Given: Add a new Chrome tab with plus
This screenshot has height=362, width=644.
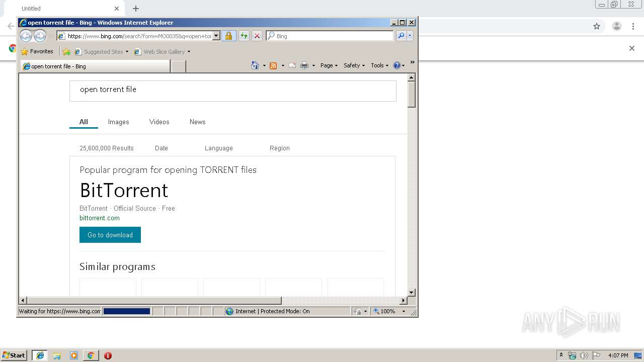Looking at the screenshot, I should click(136, 9).
